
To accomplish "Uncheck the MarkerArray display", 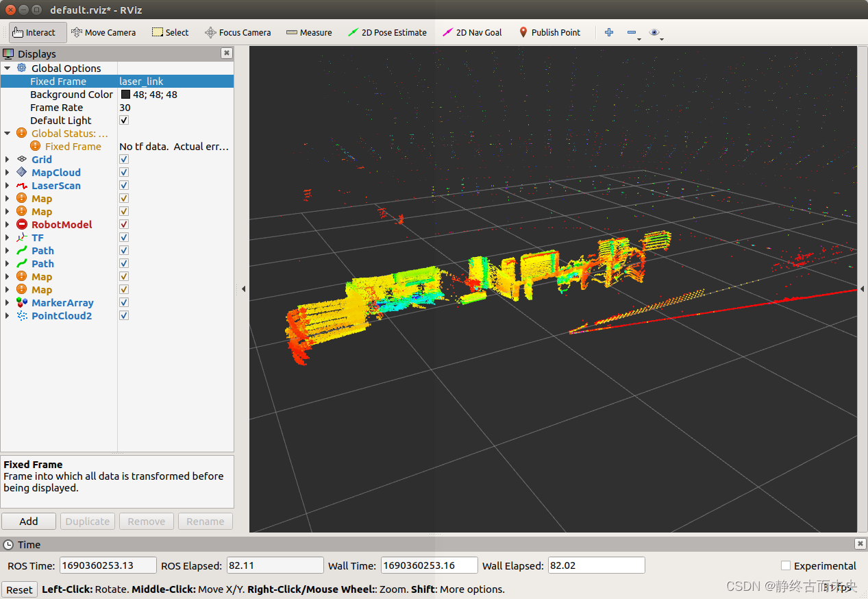I will (x=124, y=302).
